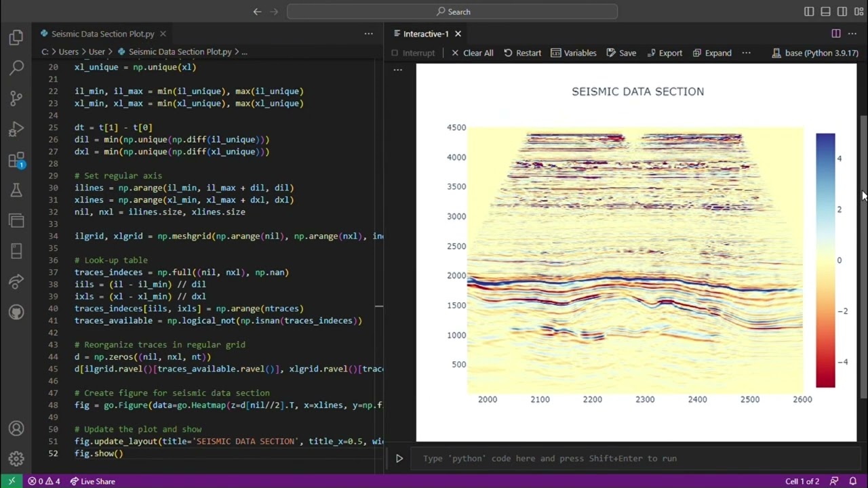Image resolution: width=868 pixels, height=488 pixels.
Task: Click the 'fig.show()' code line
Action: 99,453
